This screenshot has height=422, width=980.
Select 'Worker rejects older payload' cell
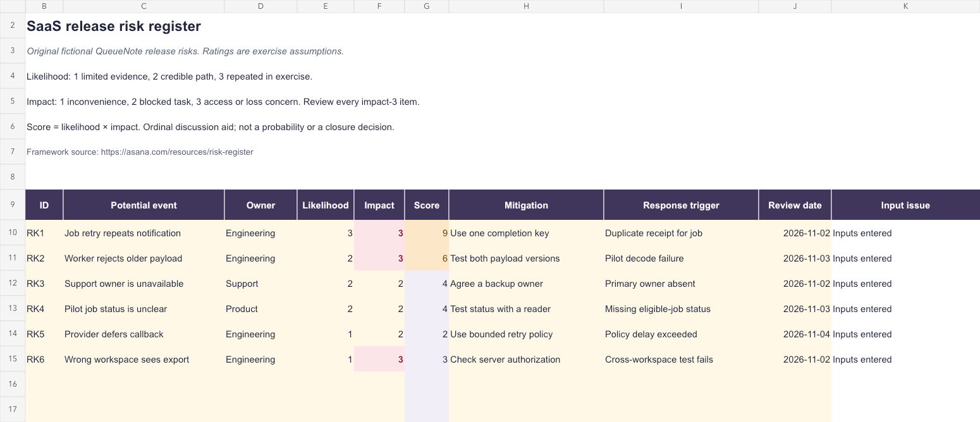point(144,258)
